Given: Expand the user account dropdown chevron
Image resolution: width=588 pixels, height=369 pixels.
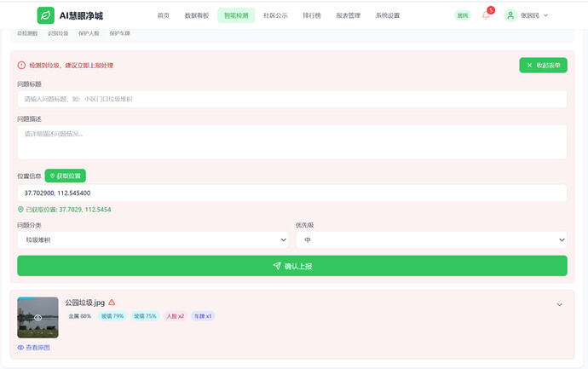Looking at the screenshot, I should tap(545, 15).
